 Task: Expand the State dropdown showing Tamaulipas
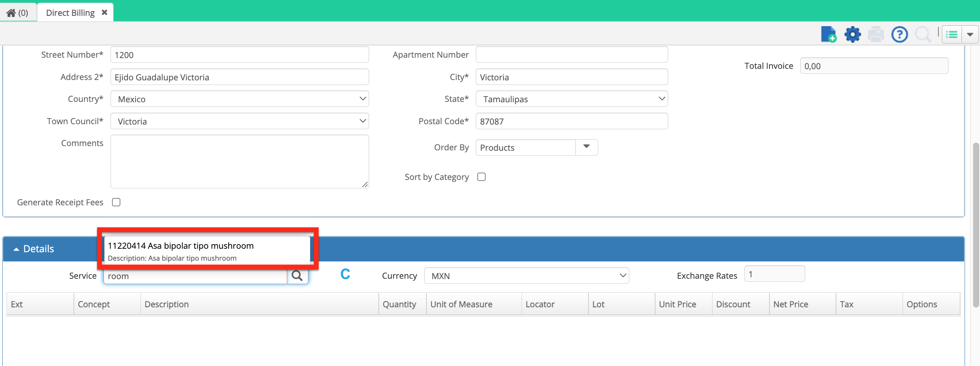(572, 99)
